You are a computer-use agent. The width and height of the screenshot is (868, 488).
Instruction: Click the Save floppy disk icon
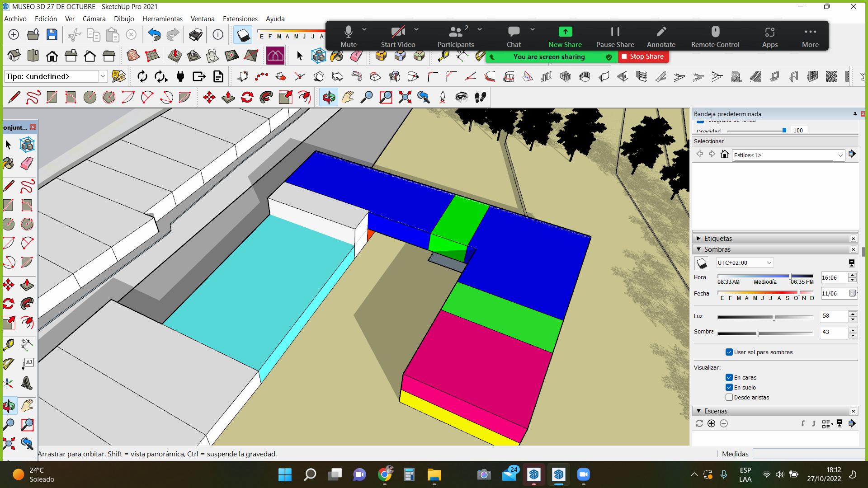coord(52,35)
